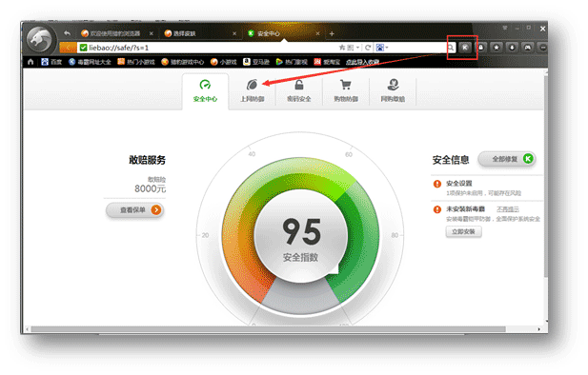Click the refresh icon in address bar

[368, 48]
